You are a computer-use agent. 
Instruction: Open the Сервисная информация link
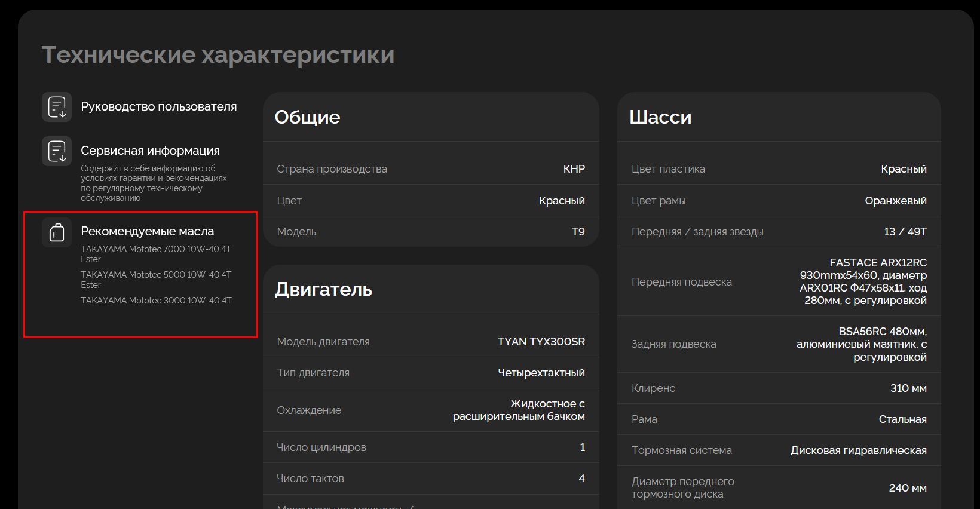151,151
